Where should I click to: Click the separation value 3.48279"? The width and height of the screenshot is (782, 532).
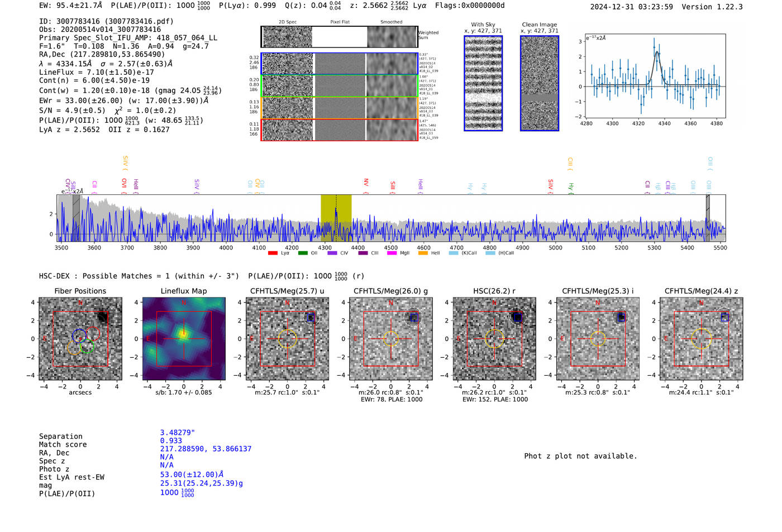tap(178, 433)
